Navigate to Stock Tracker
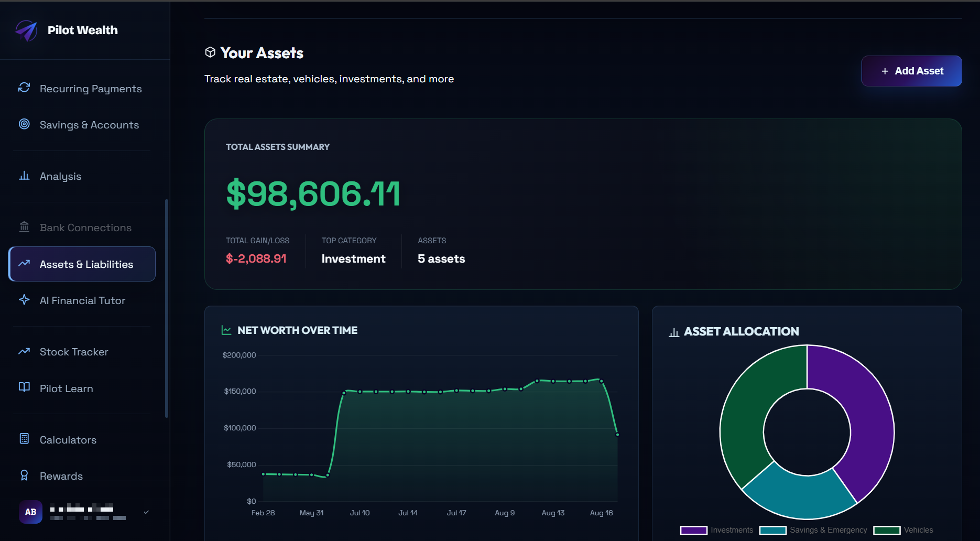The height and width of the screenshot is (541, 980). point(82,352)
